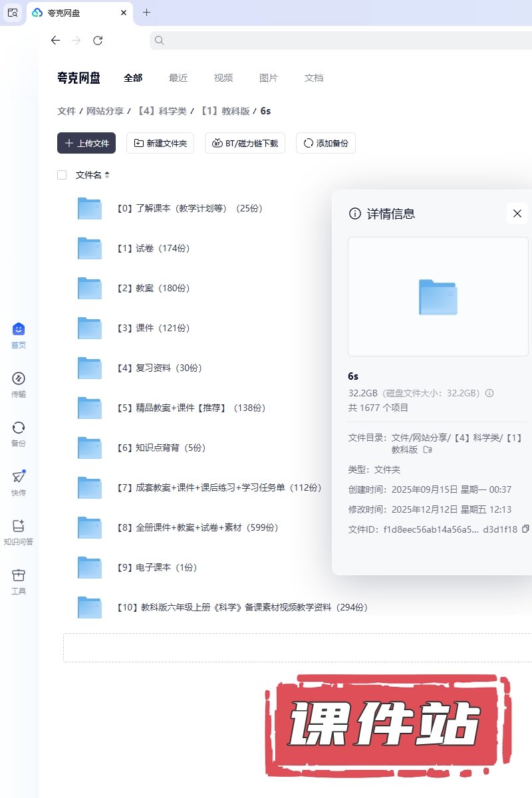
Task: Open the 知识问答 sidebar icon
Action: pos(19,526)
